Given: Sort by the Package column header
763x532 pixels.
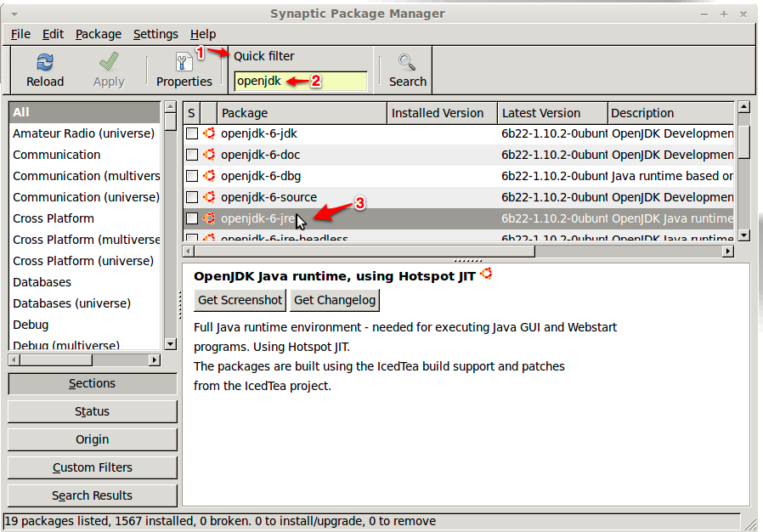Looking at the screenshot, I should (302, 113).
